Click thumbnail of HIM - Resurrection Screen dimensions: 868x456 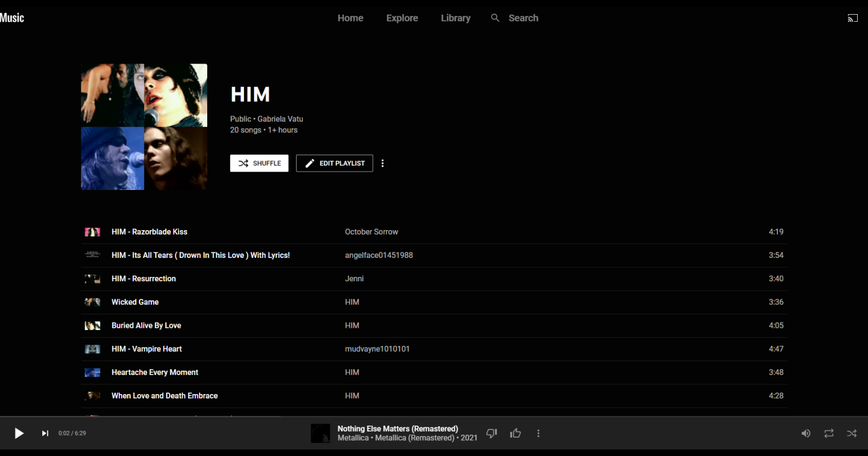92,278
